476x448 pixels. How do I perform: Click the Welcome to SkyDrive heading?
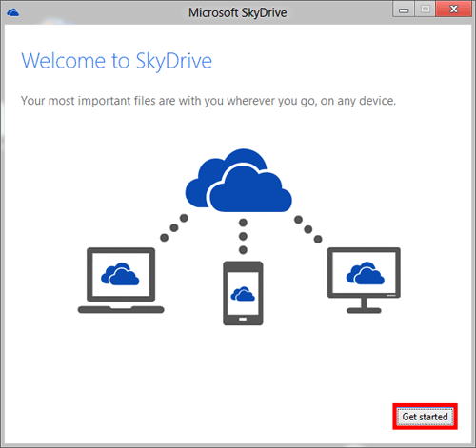pos(116,61)
